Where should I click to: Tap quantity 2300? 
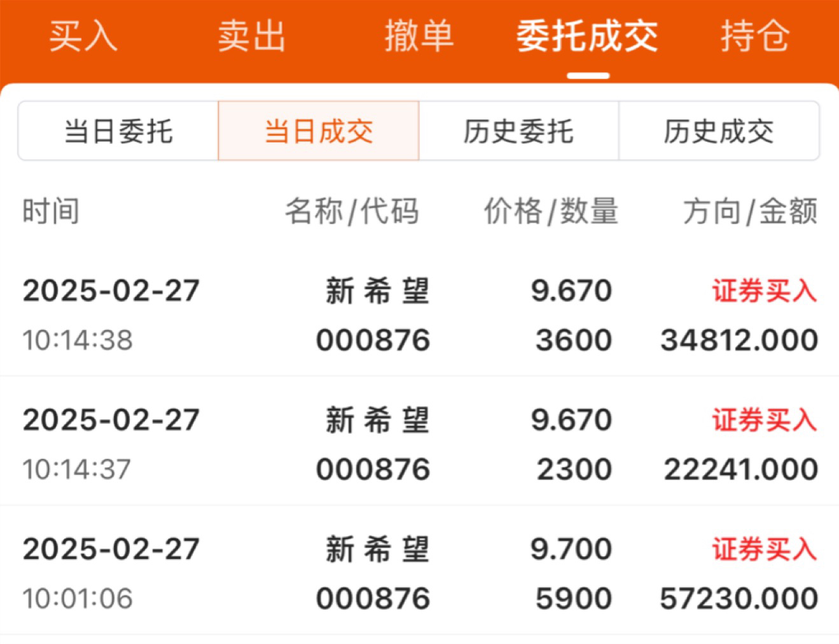point(574,470)
